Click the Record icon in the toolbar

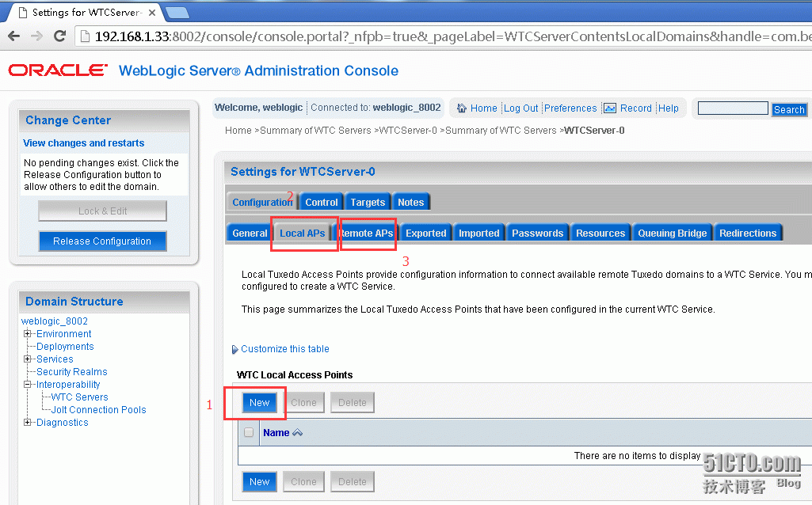pyautogui.click(x=610, y=108)
